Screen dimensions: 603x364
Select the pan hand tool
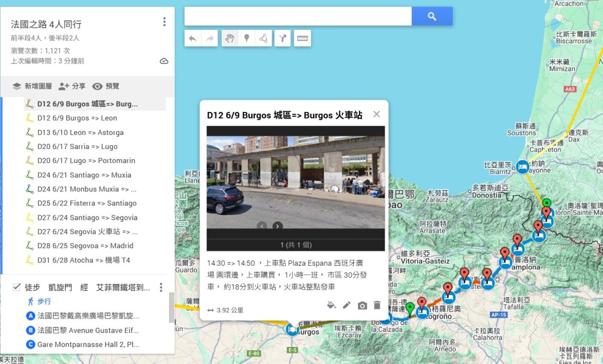coord(230,38)
